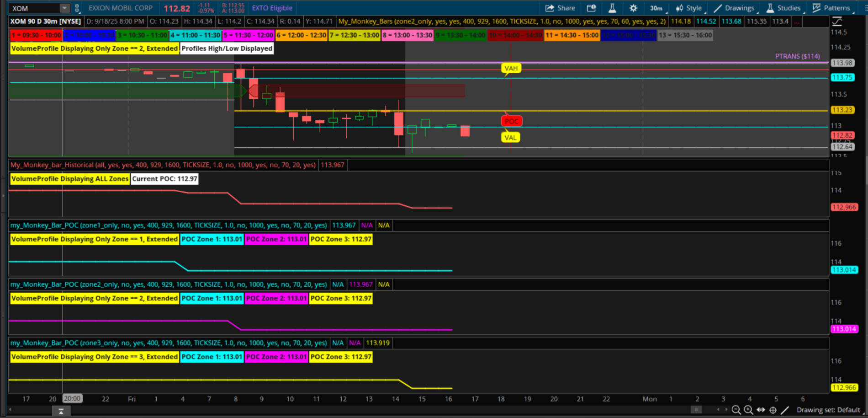
Task: Click the symbol link chain icon
Action: [77, 8]
